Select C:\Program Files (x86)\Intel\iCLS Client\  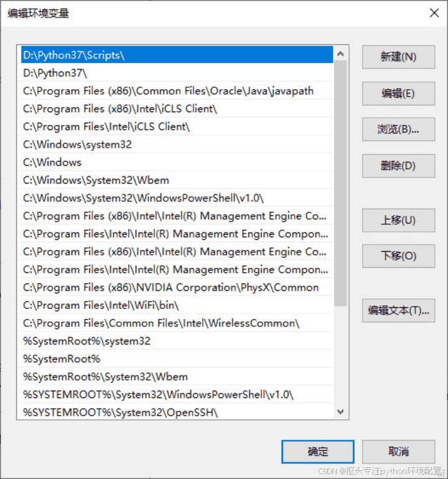[177, 109]
